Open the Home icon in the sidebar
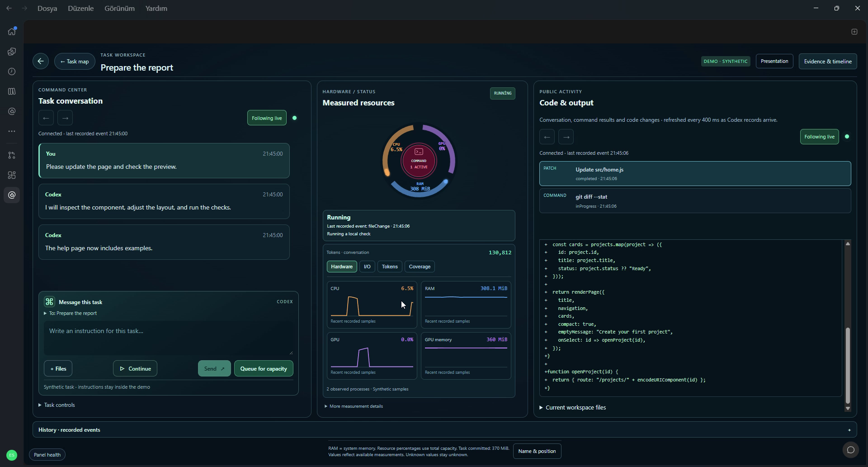868x467 pixels. (x=12, y=31)
